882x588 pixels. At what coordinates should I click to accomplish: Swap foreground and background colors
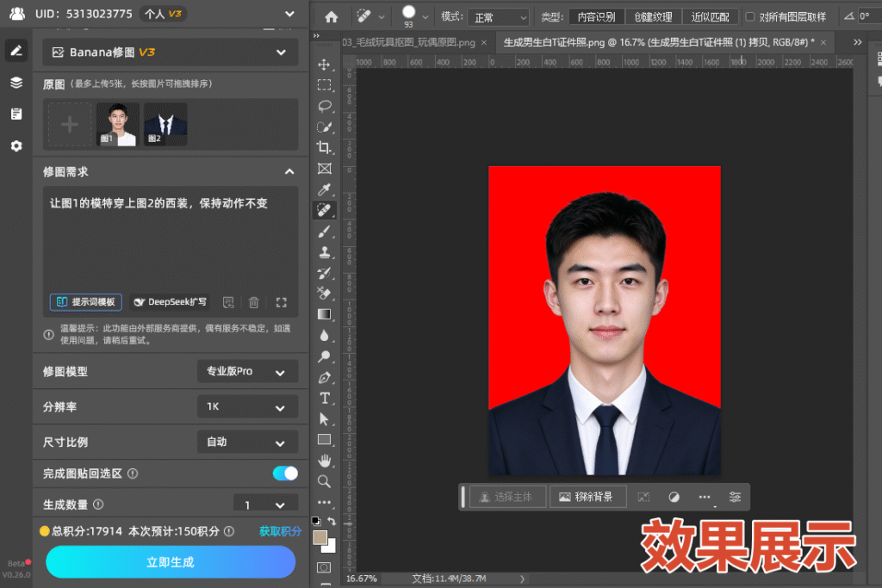pos(332,521)
